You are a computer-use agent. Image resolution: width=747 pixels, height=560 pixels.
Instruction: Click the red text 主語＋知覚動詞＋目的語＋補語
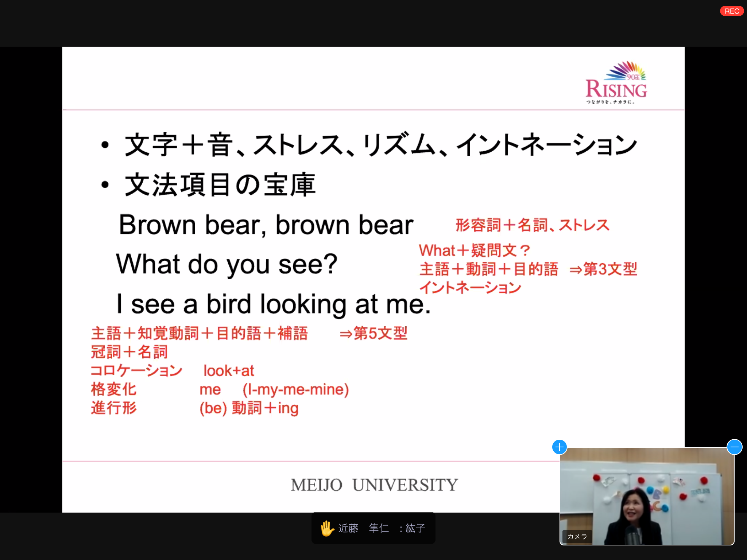200,333
